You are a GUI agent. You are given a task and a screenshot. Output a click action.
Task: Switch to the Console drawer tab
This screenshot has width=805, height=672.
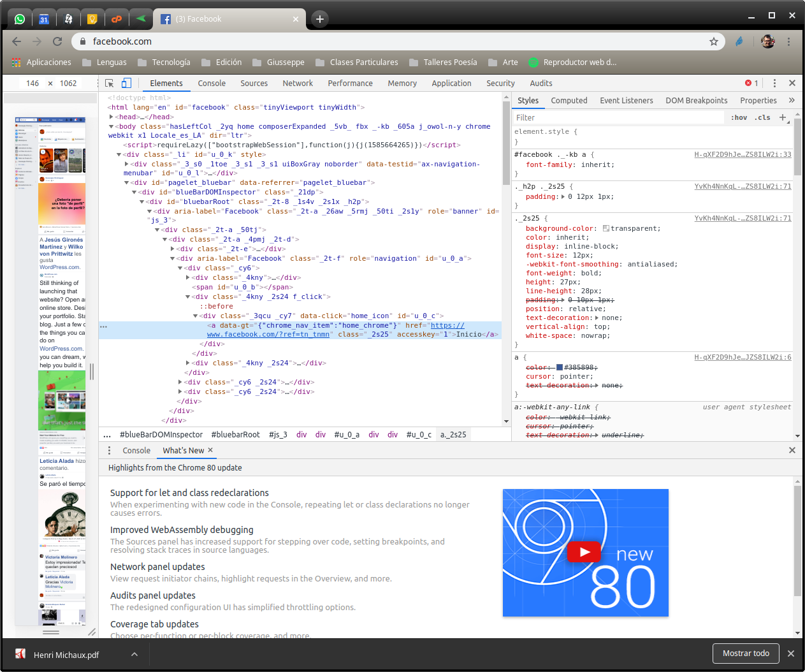click(136, 450)
